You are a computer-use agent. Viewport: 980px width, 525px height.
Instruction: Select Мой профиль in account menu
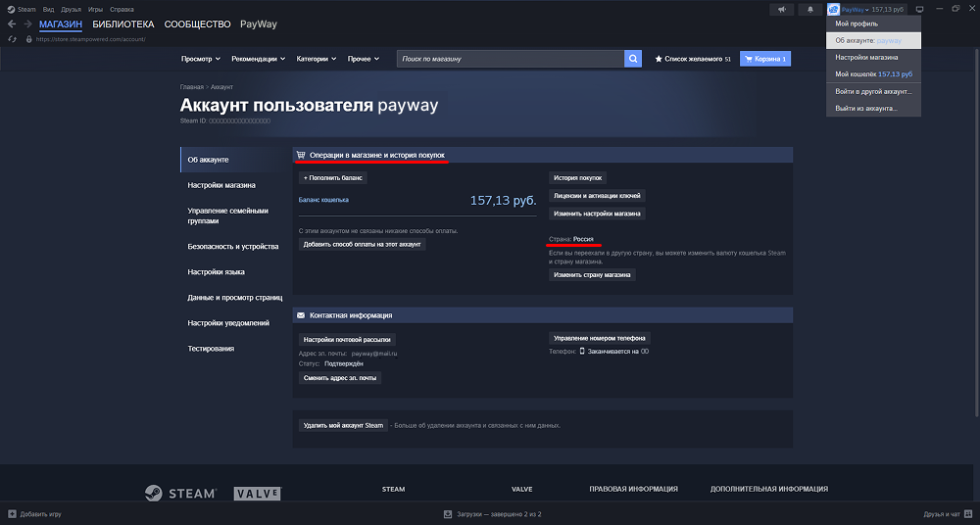pos(873,24)
